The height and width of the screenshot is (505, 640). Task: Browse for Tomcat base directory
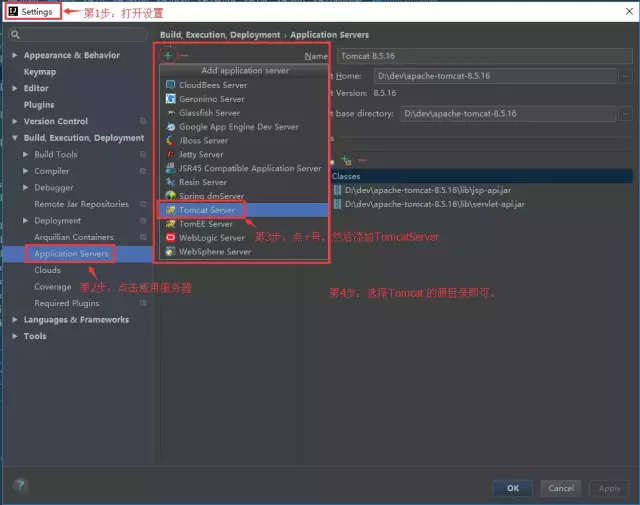625,114
